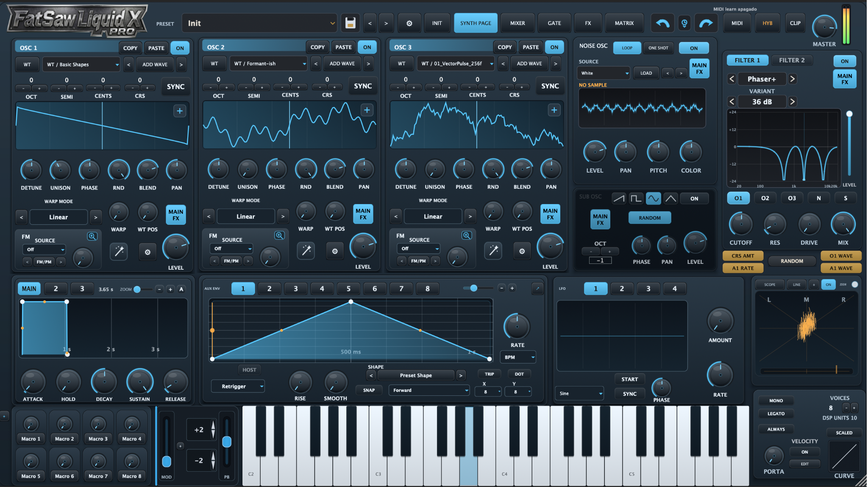Switch to the MIXER page

click(517, 23)
